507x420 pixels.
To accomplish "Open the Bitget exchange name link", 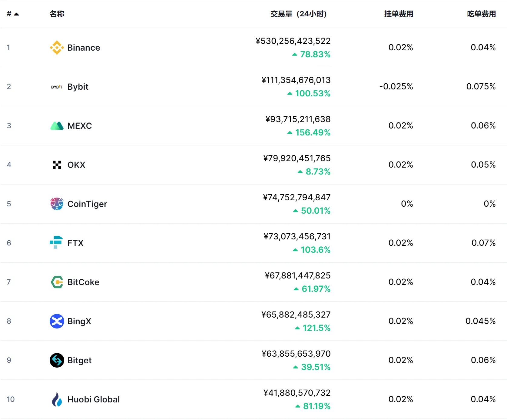I will 79,360.
